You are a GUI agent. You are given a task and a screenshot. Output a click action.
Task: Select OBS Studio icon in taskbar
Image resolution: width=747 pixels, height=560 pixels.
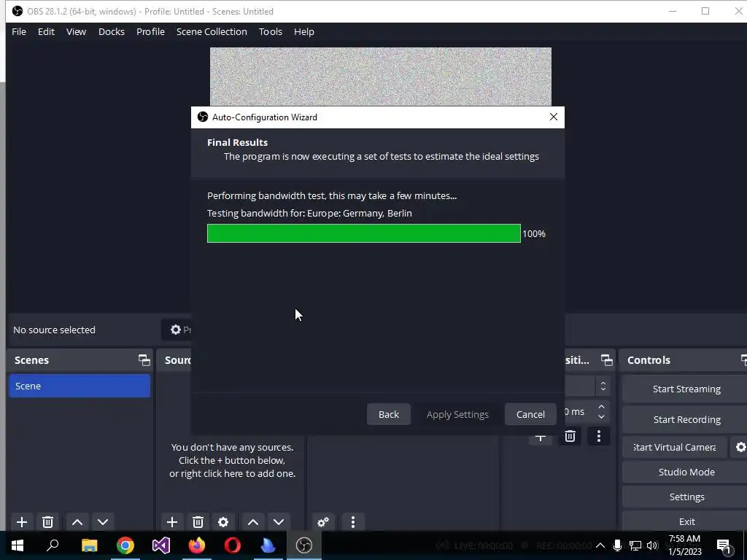coord(304,545)
